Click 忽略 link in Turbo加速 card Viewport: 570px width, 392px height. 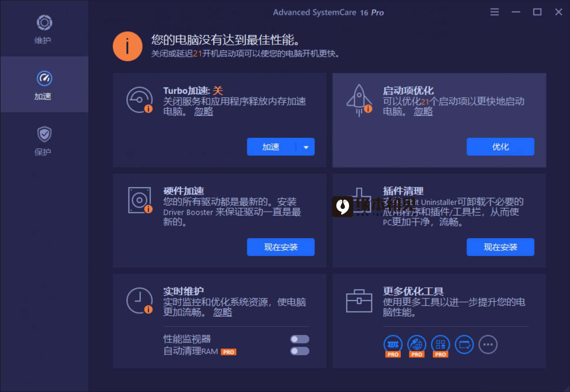tap(203, 112)
